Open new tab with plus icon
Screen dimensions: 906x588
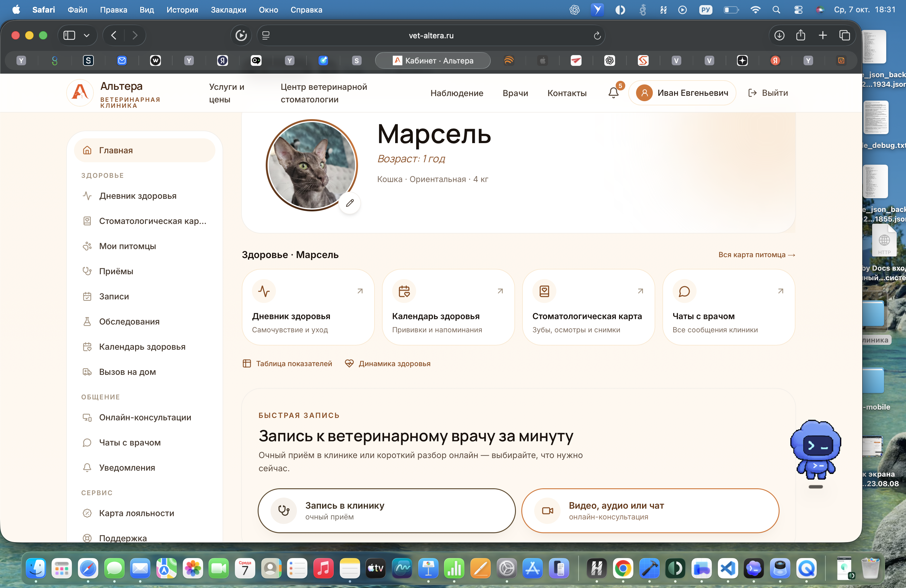point(823,35)
